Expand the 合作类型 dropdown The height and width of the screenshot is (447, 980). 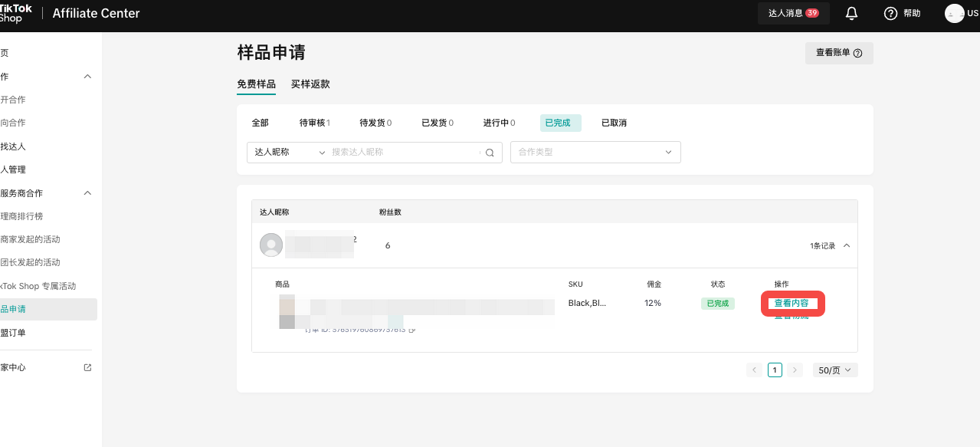[x=595, y=153]
